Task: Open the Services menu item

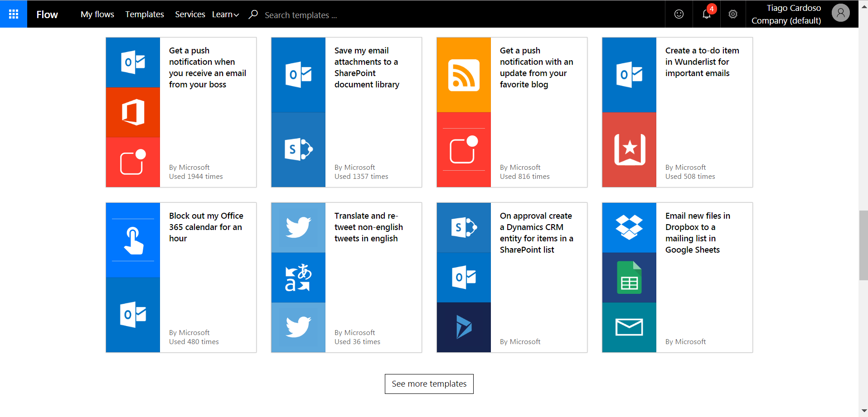Action: (x=190, y=14)
